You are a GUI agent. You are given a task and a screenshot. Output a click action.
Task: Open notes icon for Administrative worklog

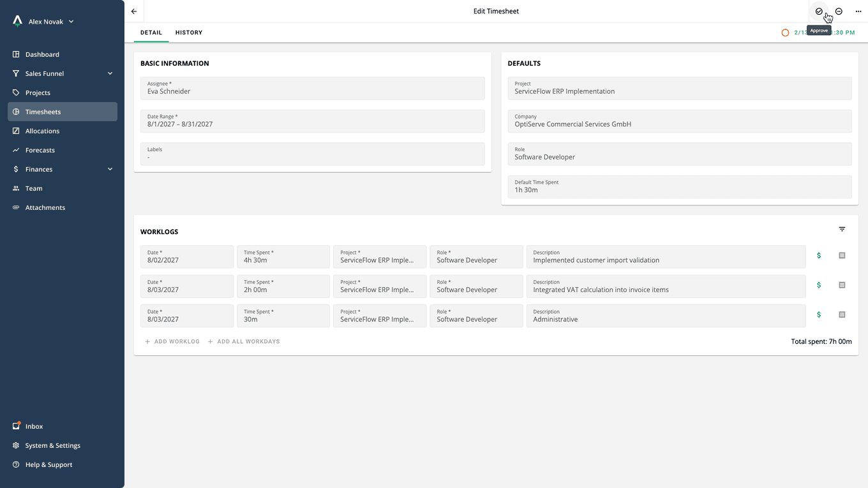click(x=842, y=314)
